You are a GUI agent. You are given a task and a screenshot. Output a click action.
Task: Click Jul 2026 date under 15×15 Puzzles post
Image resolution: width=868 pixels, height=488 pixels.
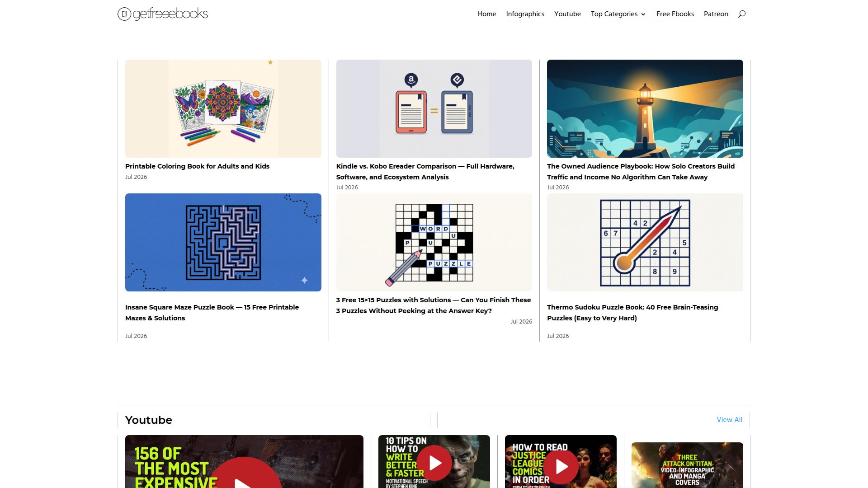click(521, 322)
